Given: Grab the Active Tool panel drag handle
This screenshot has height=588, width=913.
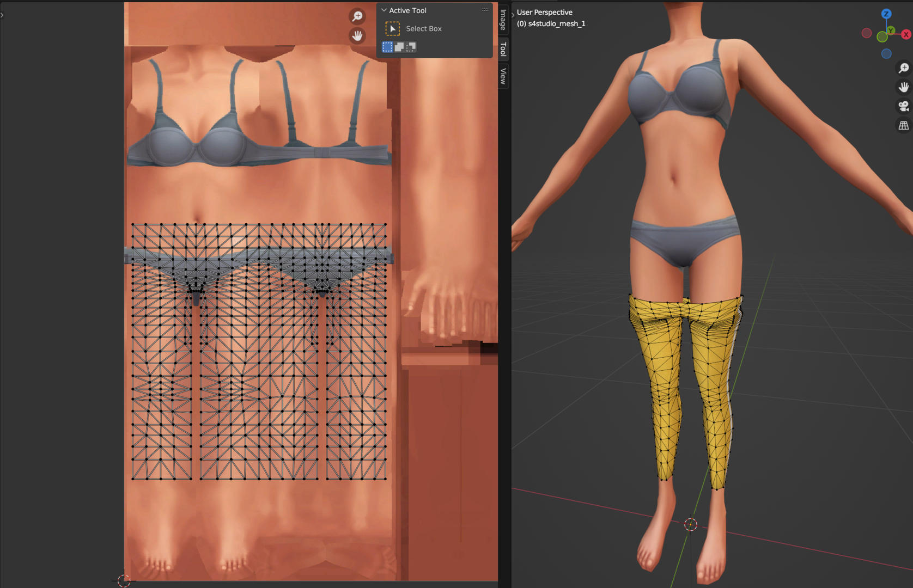Looking at the screenshot, I should pos(485,10).
